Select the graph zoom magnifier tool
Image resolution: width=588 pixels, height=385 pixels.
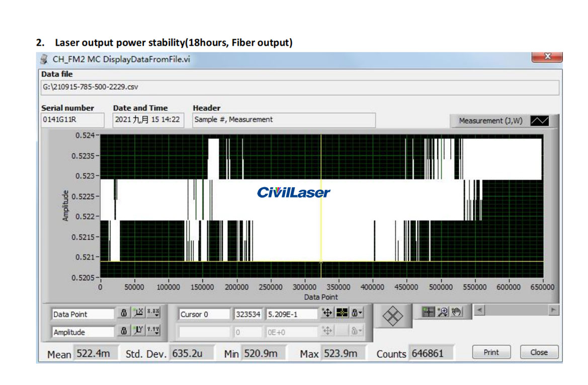pyautogui.click(x=443, y=312)
